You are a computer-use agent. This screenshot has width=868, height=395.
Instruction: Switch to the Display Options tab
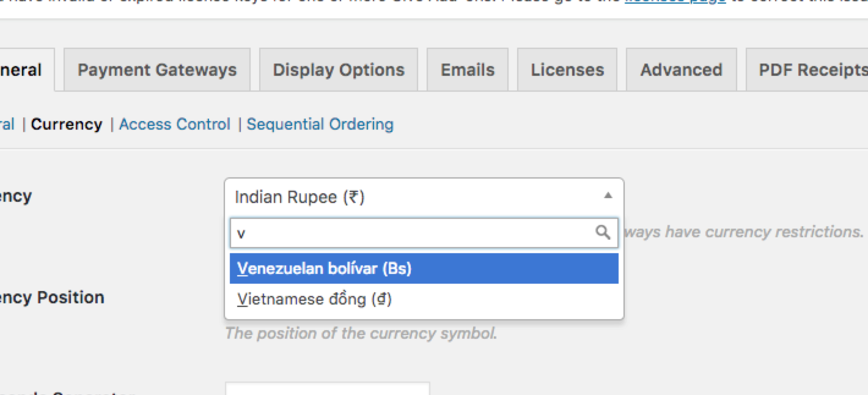(x=339, y=70)
